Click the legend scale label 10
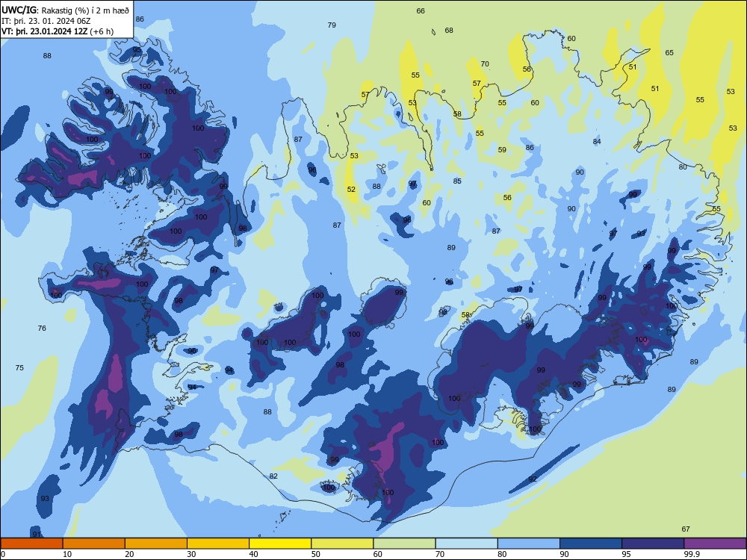The width and height of the screenshot is (747, 560). tap(67, 554)
